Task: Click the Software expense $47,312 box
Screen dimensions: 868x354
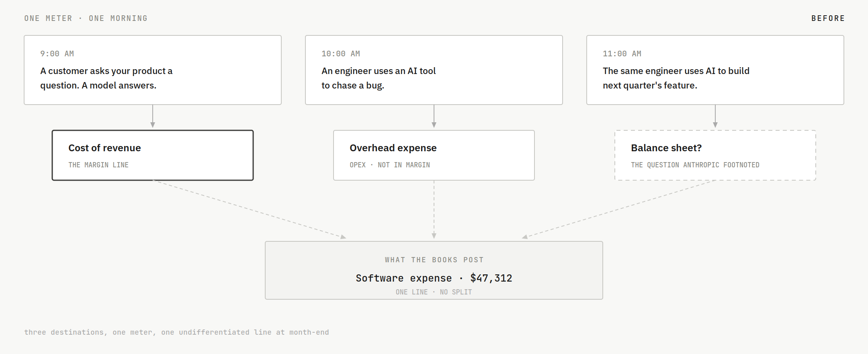Action: point(434,270)
